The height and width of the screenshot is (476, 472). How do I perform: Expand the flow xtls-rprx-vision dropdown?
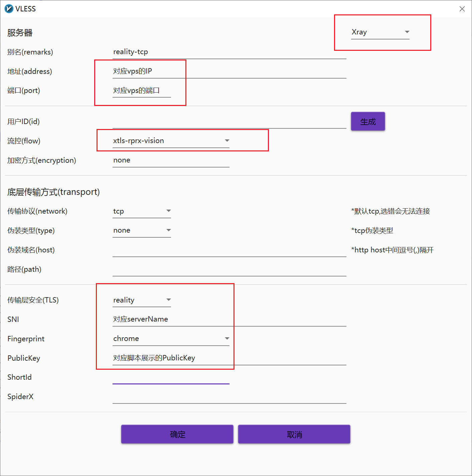click(171, 141)
